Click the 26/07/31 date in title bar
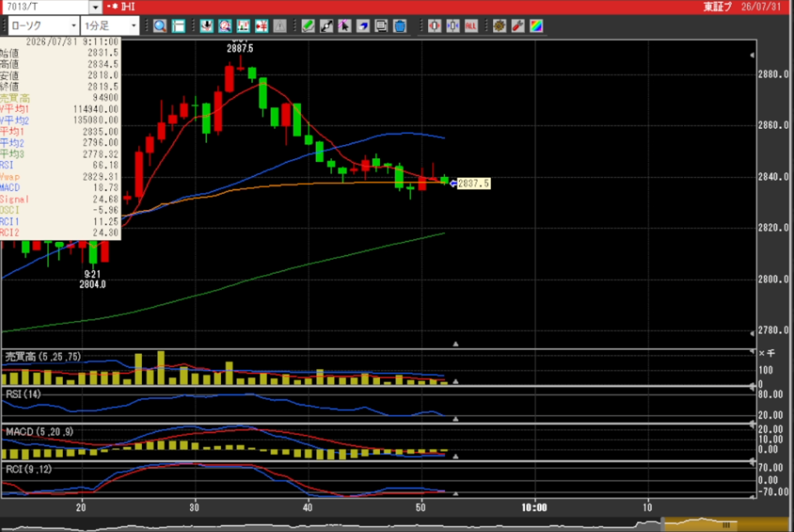 tap(761, 7)
